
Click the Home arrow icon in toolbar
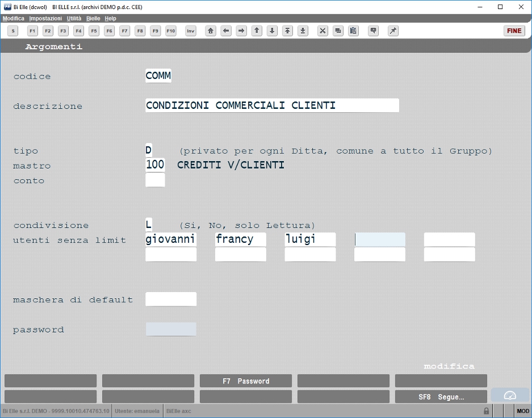(x=211, y=31)
